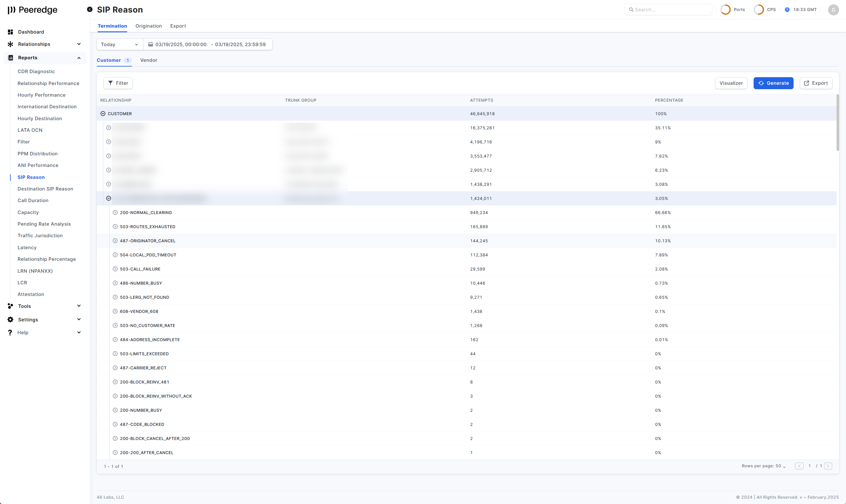Viewport: 846px width, 504px height.
Task: Expand the 503-ROUTES_EXHAUSTED row
Action: (x=115, y=227)
